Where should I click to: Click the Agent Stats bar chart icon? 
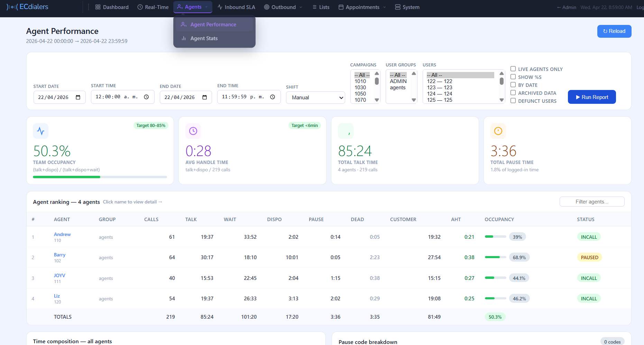click(184, 38)
